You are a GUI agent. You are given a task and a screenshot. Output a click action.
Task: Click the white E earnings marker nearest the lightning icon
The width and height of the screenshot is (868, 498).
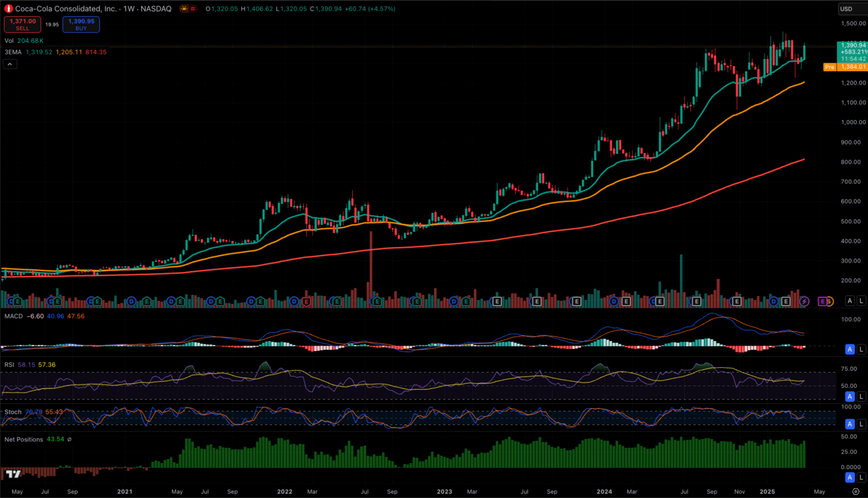(785, 302)
